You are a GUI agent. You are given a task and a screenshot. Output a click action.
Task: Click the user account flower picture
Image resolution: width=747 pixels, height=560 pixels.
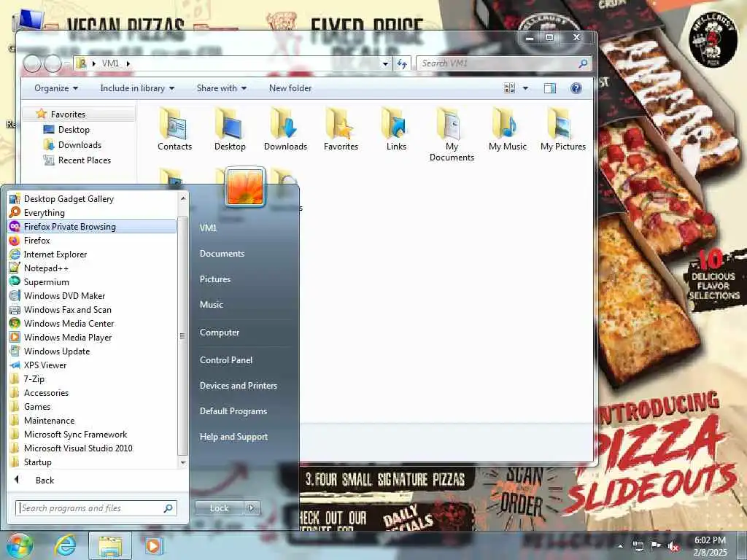(x=245, y=187)
